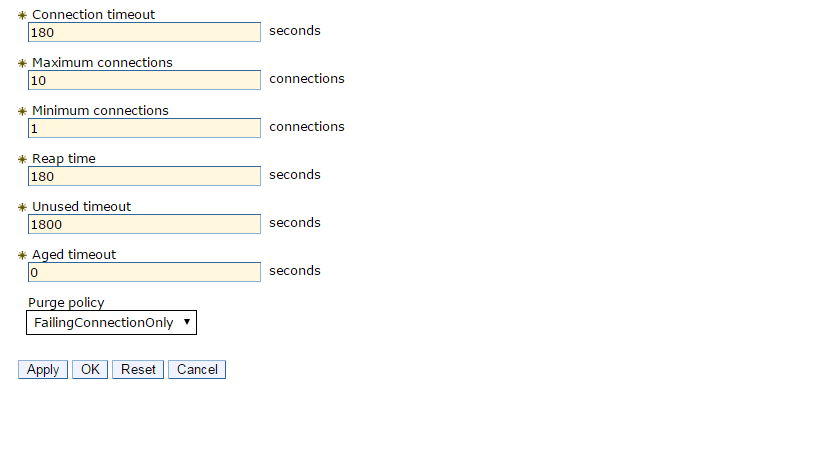Click the Purge policy label text
This screenshot has width=819, height=460.
[66, 303]
